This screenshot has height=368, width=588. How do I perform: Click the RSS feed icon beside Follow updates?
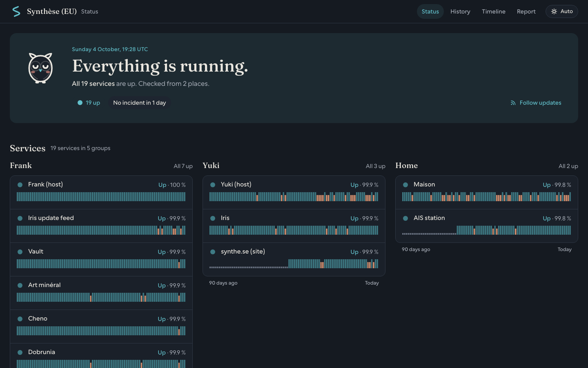513,103
